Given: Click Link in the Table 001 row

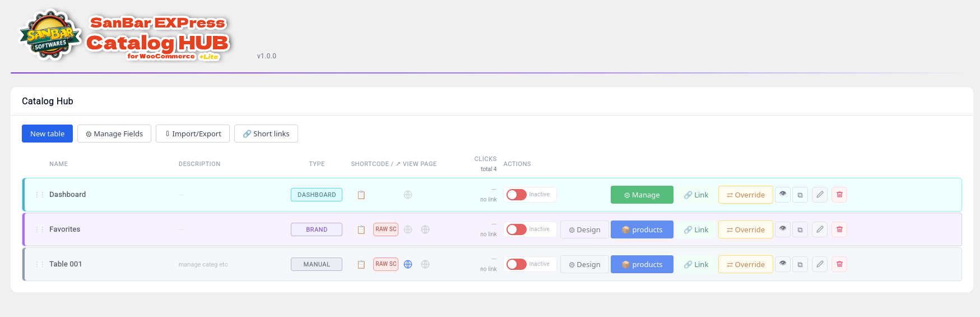Looking at the screenshot, I should pyautogui.click(x=696, y=264).
